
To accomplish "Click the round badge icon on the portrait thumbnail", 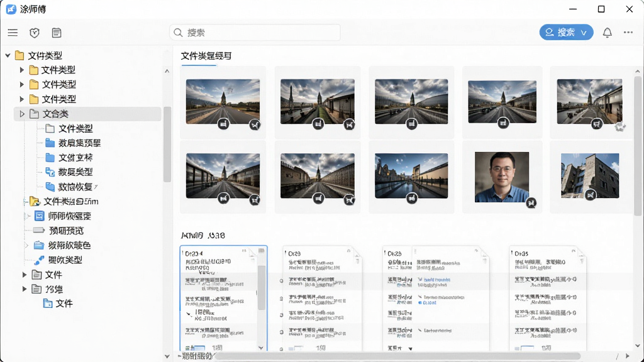I will 531,202.
